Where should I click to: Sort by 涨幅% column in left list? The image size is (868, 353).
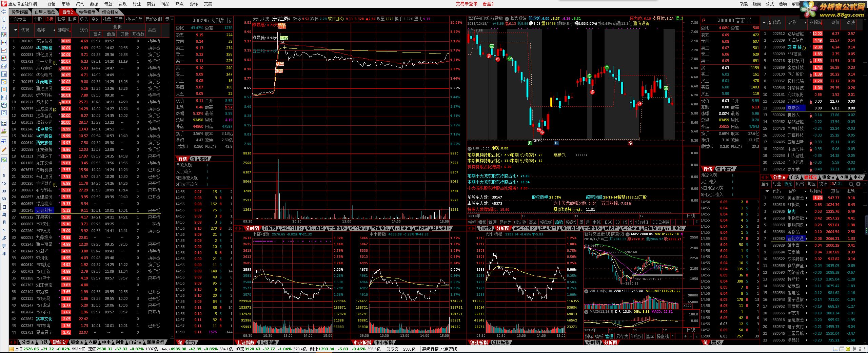point(64,30)
